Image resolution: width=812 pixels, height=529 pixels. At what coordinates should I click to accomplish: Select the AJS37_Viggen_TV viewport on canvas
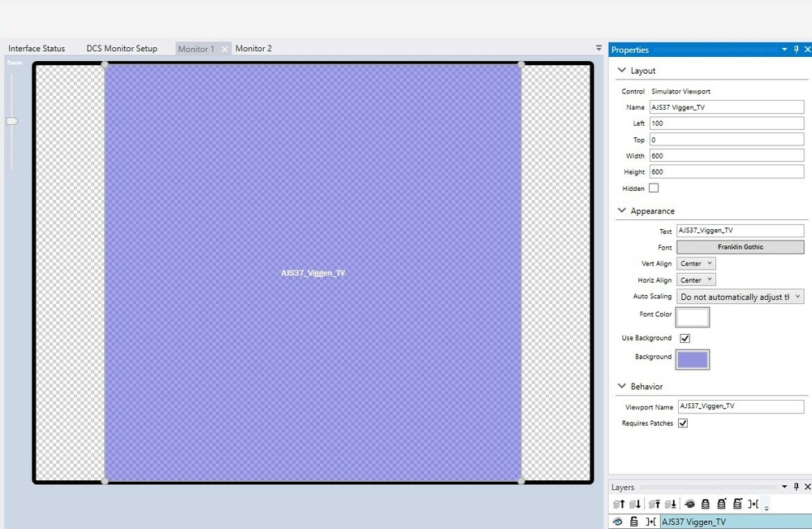313,273
